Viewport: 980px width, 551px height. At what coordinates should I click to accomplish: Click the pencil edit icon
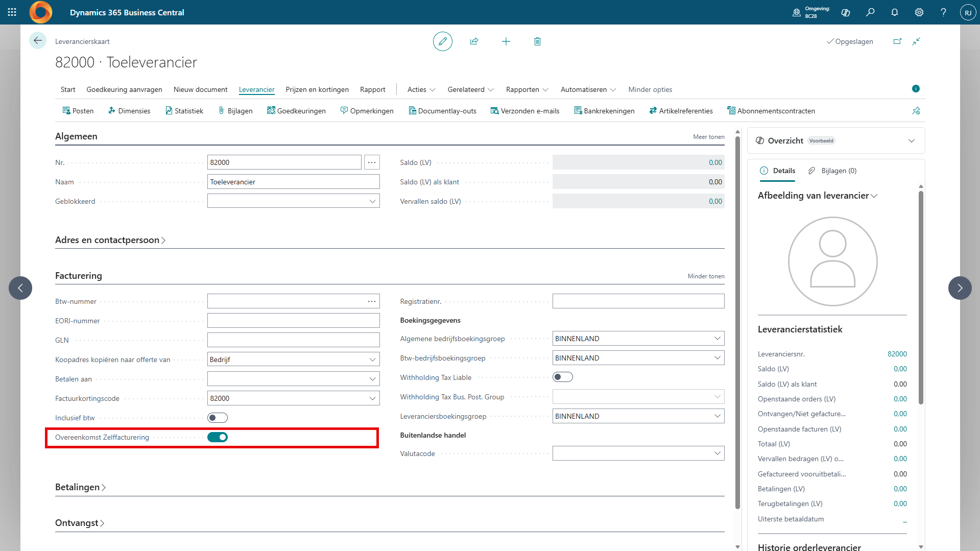442,41
